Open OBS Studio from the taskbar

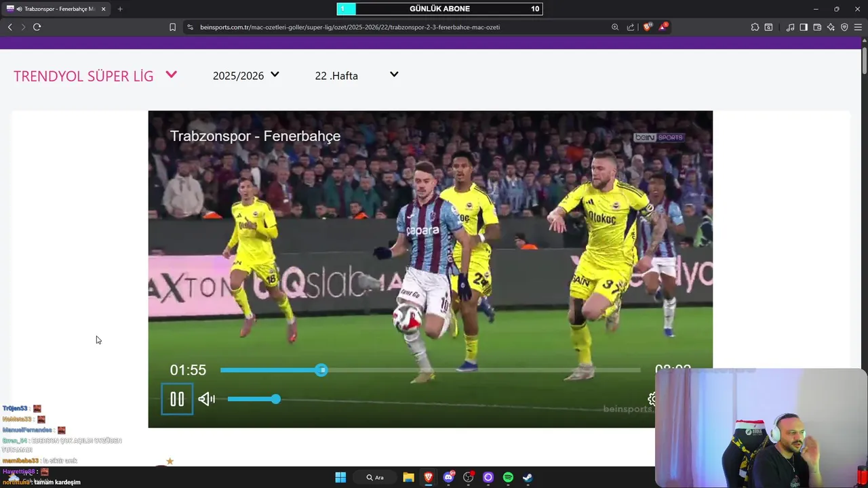tap(468, 477)
